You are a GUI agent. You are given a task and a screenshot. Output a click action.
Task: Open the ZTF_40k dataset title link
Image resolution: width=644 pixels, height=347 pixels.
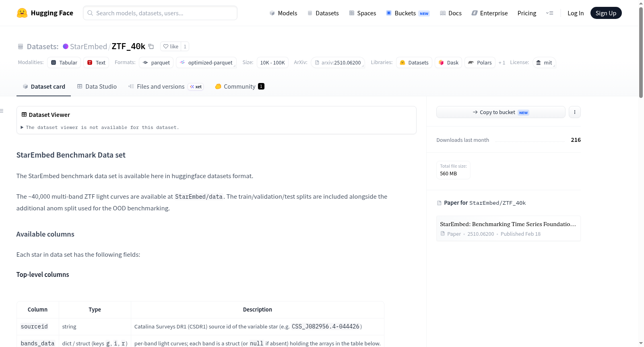[x=128, y=46]
